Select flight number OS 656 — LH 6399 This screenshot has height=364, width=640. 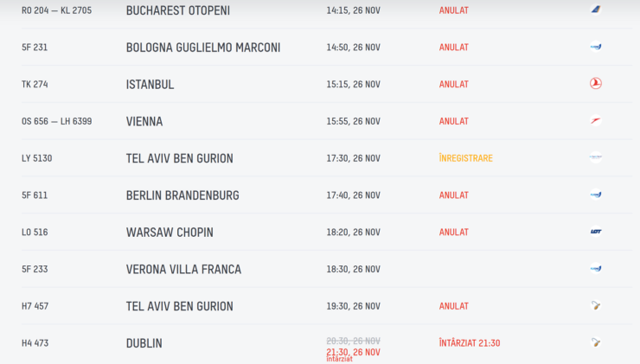click(57, 121)
